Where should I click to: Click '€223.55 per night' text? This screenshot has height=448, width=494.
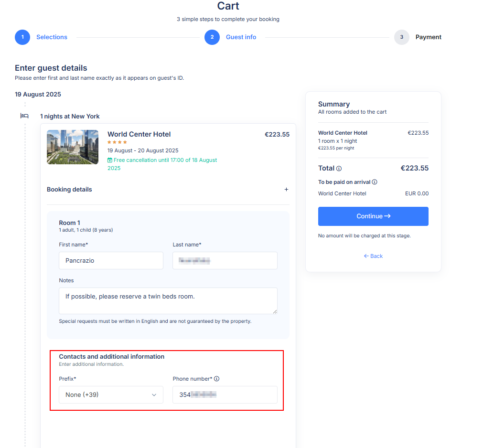336,148
